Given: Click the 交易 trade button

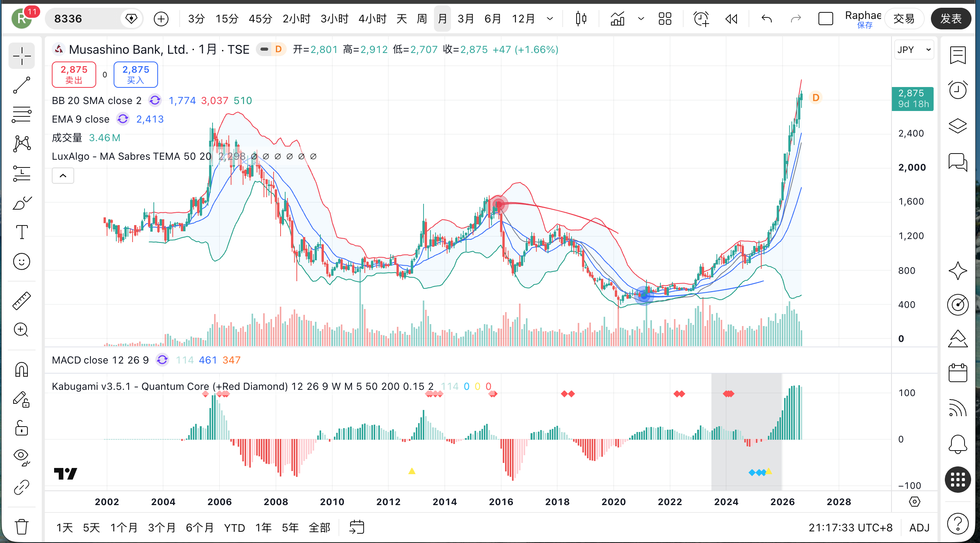Looking at the screenshot, I should [x=904, y=19].
